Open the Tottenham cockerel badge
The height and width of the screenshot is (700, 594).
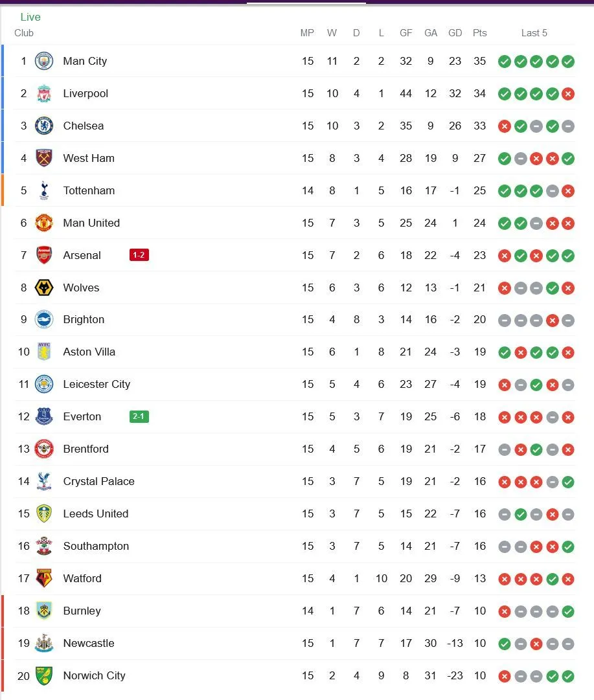pos(43,190)
